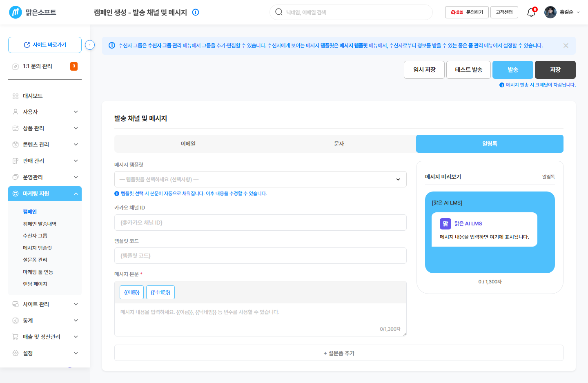The height and width of the screenshot is (383, 588).
Task: Expand the 매출 및 정산관리 chevron
Action: [76, 337]
